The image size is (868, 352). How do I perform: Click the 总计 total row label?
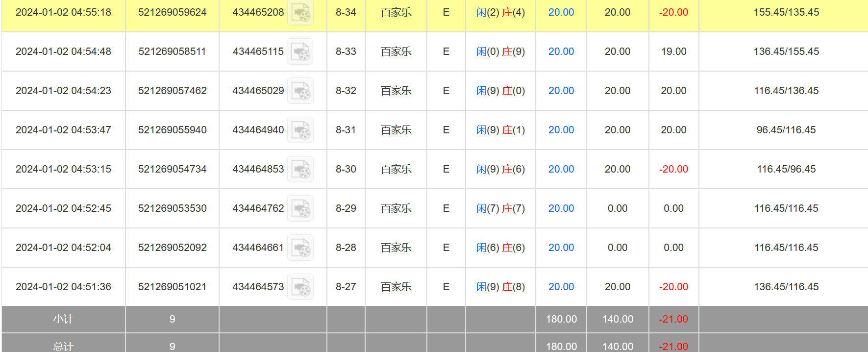(x=63, y=346)
